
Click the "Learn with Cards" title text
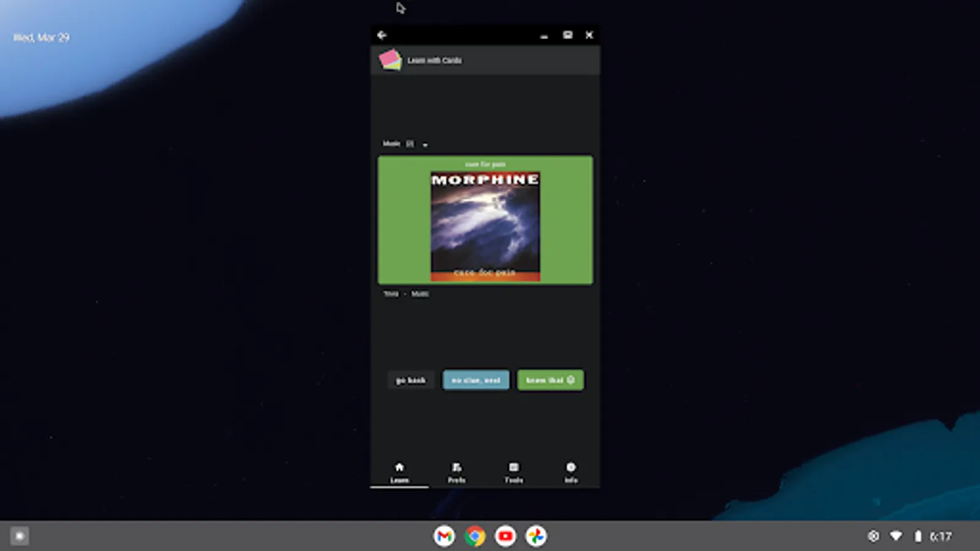pos(435,61)
